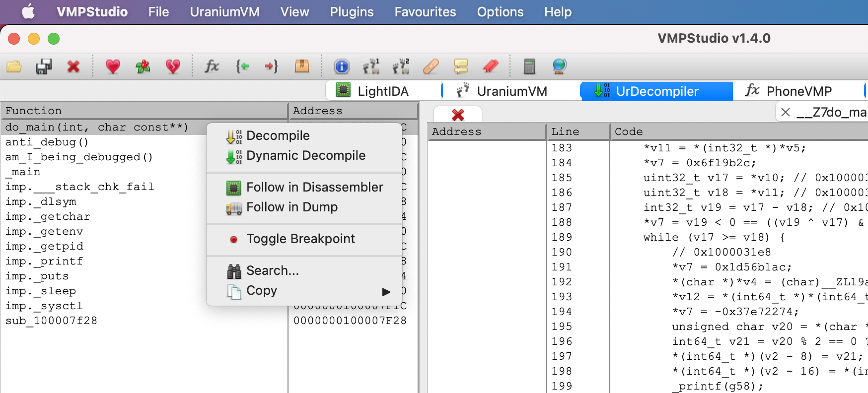Screen dimensions: 868x393
Task: Click the red X above the Address column
Action: [x=458, y=115]
